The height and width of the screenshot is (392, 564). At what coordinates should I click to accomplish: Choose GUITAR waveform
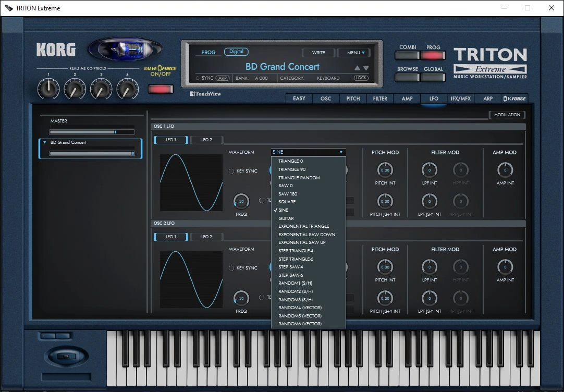308,218
